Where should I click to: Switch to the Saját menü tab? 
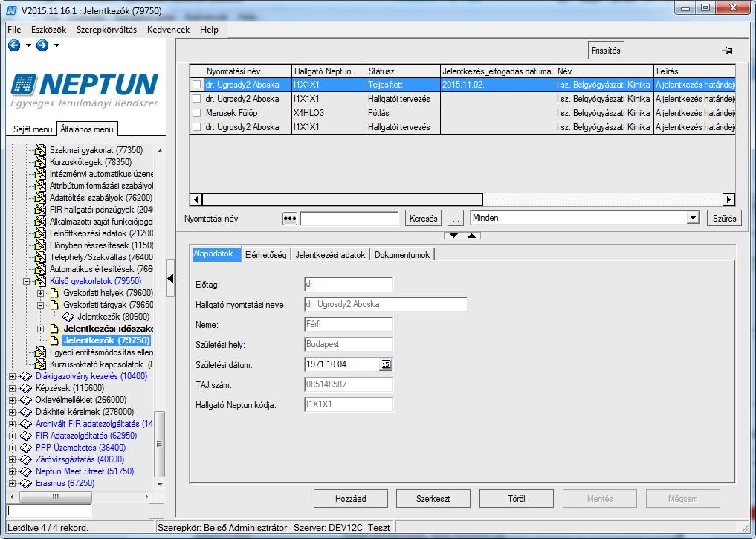coord(32,129)
